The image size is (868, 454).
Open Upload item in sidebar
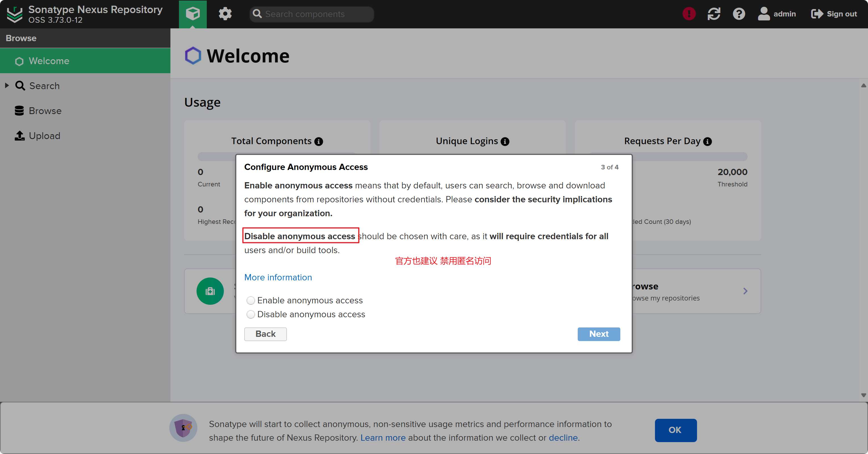pos(85,136)
